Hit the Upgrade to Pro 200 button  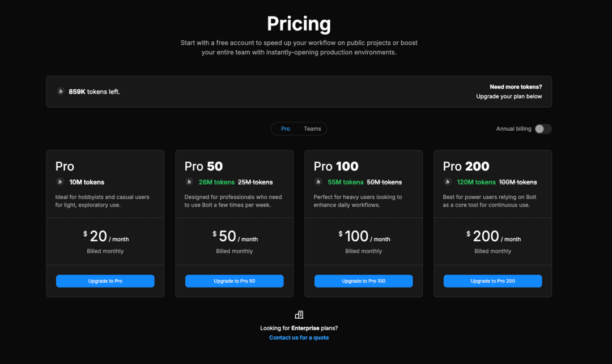tap(492, 281)
